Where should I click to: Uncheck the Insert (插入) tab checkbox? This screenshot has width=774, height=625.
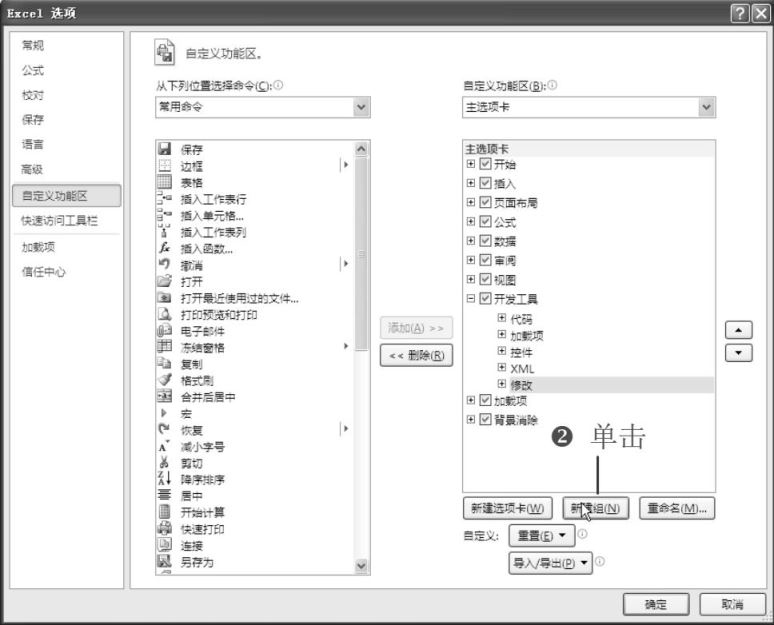tap(485, 183)
